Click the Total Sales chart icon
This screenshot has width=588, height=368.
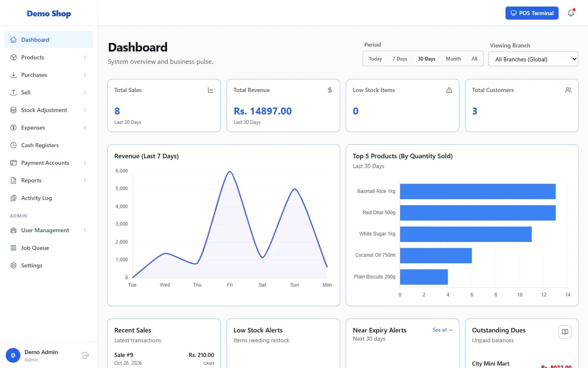[x=211, y=90]
